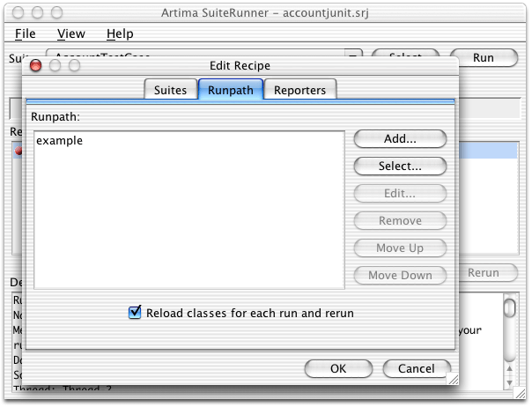Open the Suite dropdown arrow in main window

tap(353, 54)
